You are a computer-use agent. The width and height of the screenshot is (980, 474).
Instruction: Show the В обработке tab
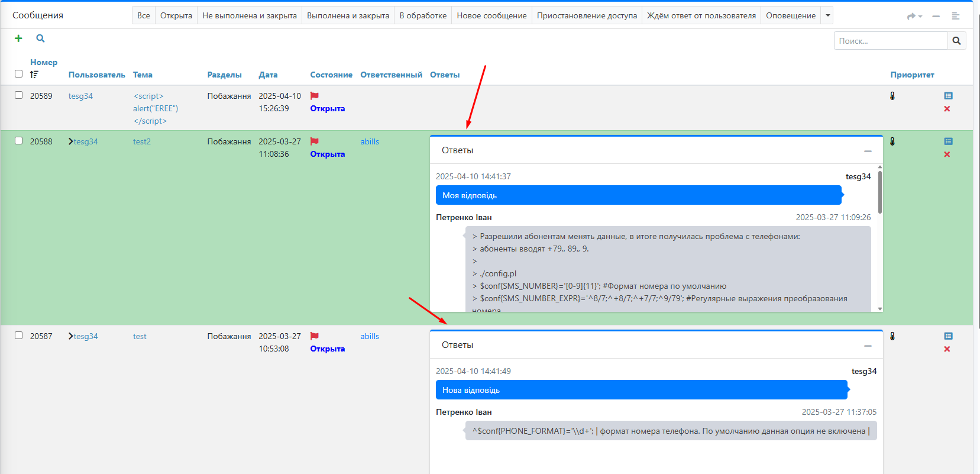click(423, 15)
